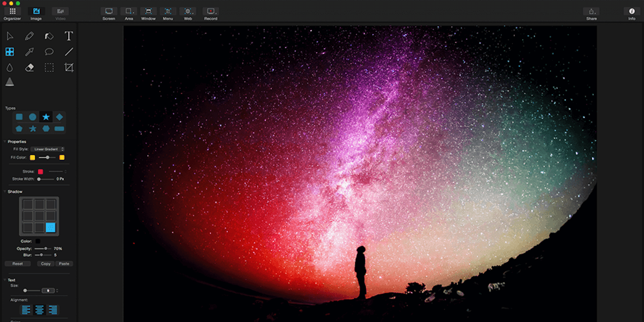Select the circle shape type
Image resolution: width=644 pixels, height=322 pixels.
[x=33, y=117]
